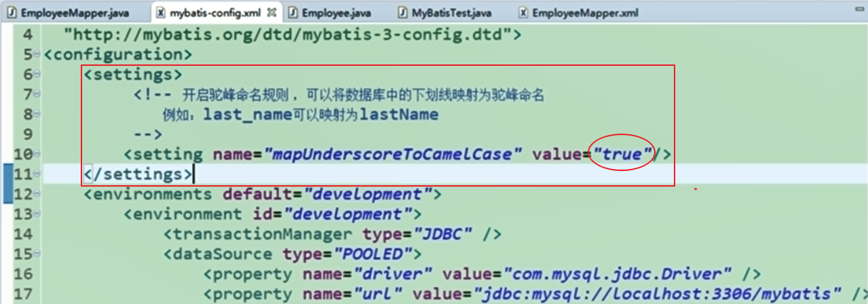Click line number 17 in the gutter

(22, 294)
